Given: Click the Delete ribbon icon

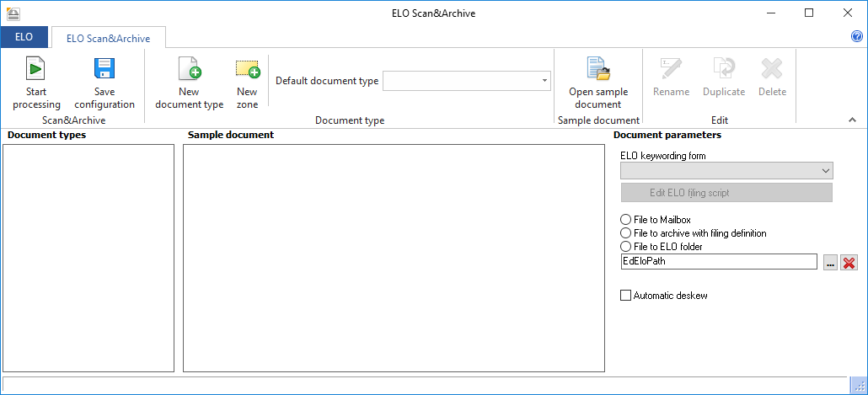Looking at the screenshot, I should tap(772, 69).
